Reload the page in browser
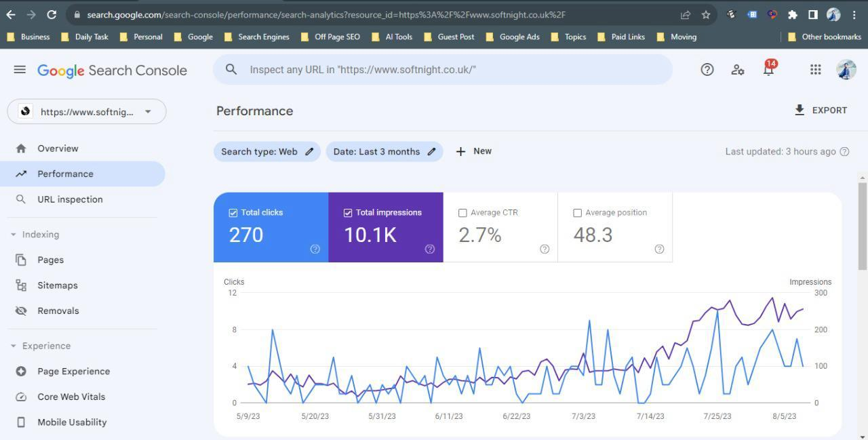 (x=52, y=14)
